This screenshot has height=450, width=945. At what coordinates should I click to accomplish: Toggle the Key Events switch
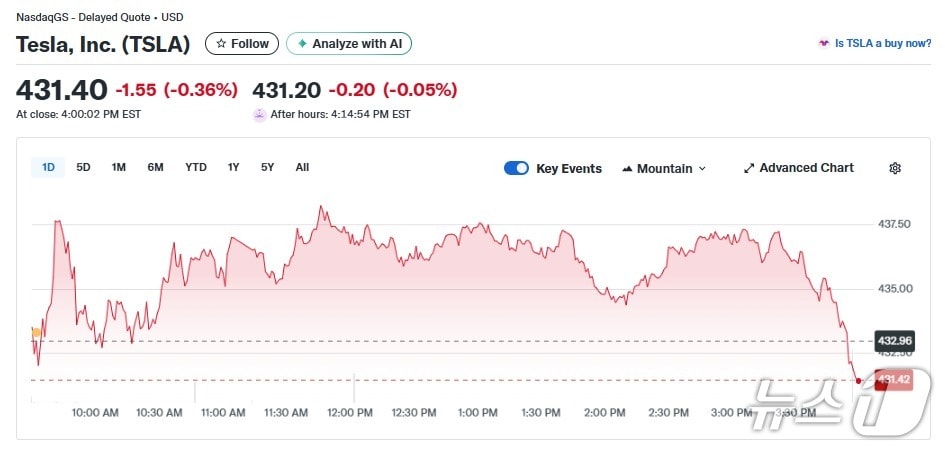point(516,168)
